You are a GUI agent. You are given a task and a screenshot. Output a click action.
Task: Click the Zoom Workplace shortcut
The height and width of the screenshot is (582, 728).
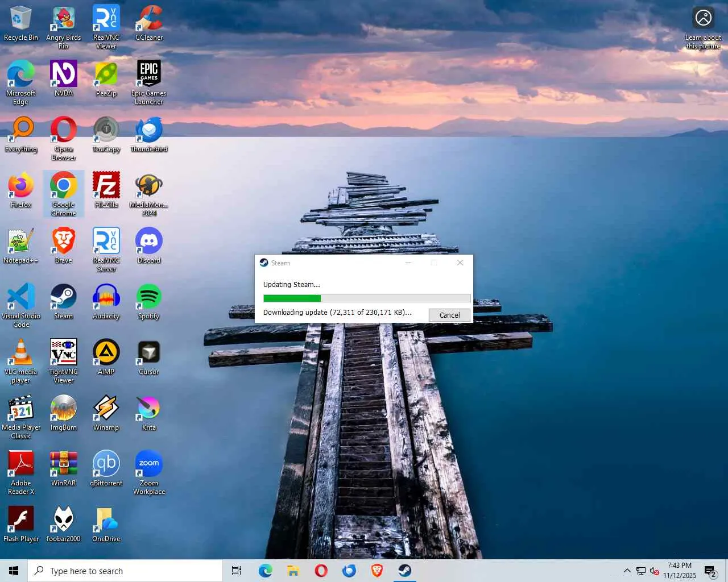pyautogui.click(x=149, y=473)
